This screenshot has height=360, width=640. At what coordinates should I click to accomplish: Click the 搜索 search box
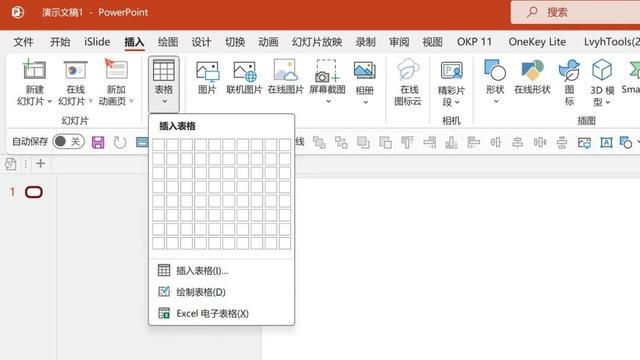575,12
